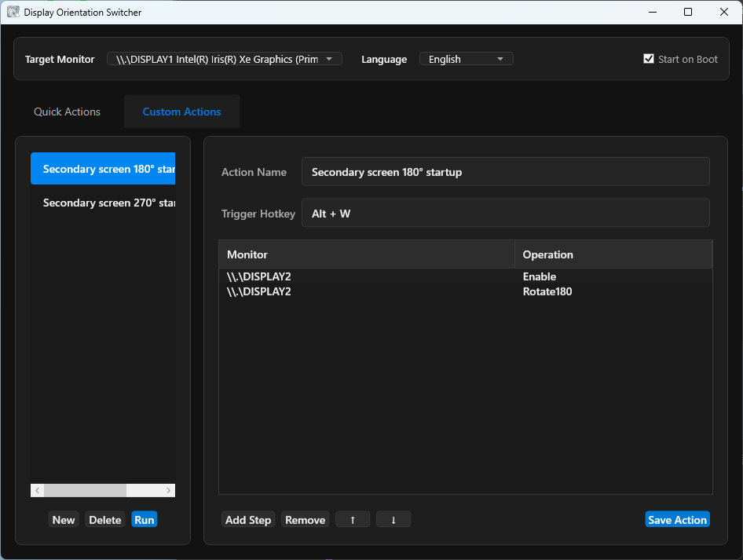Delete the selected action
The height and width of the screenshot is (560, 743).
tap(105, 519)
